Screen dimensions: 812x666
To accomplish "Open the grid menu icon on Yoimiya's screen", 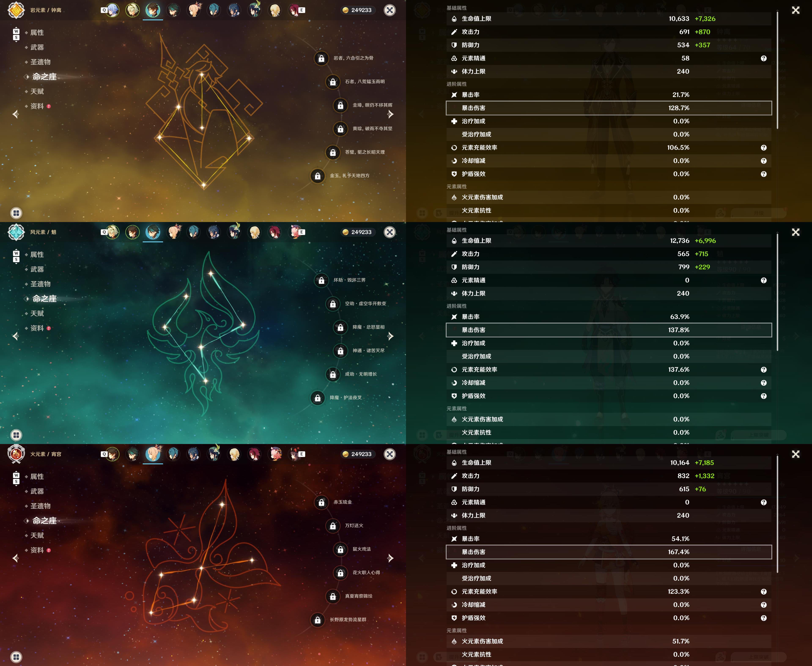I will point(16,657).
